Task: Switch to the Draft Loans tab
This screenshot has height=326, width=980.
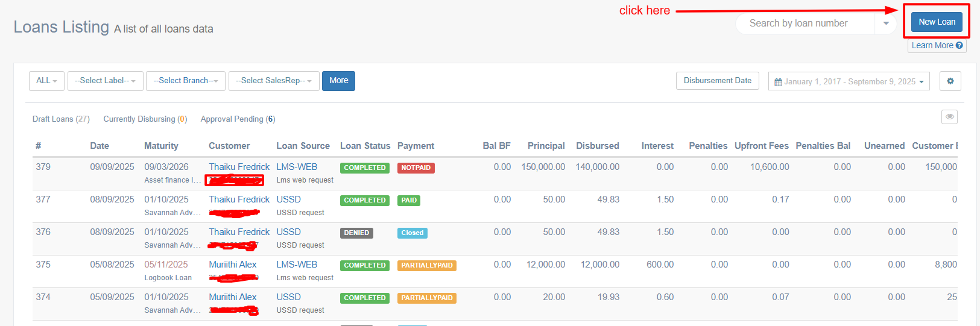Action: [61, 119]
